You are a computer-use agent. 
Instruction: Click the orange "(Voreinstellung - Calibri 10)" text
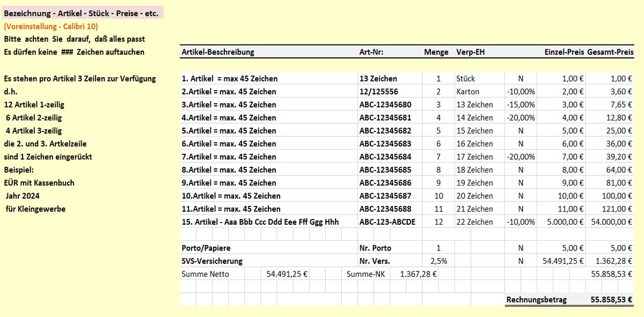51,26
